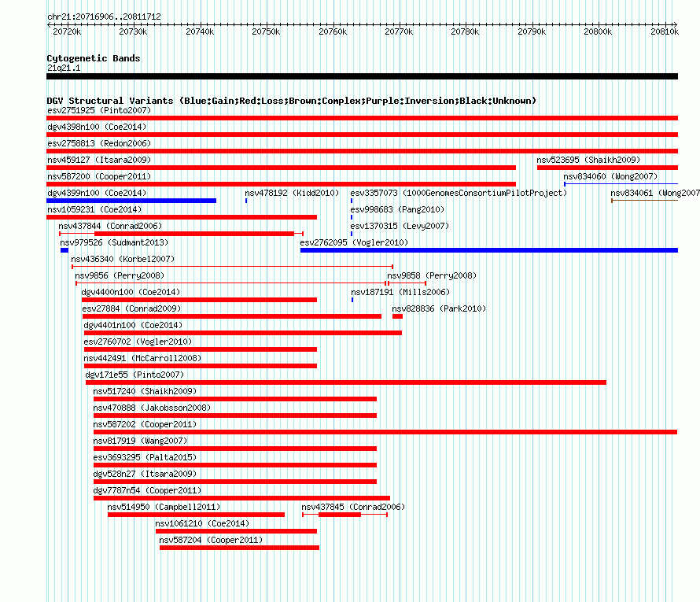Open the nsv187191 (Mills2006) label
This screenshot has height=602, width=700.
[400, 292]
